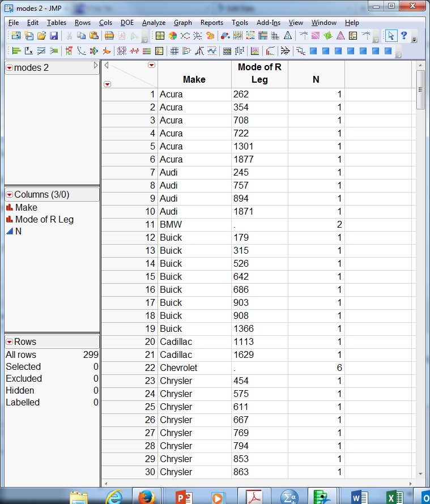Open the DOE menu
The image size is (430, 504).
[127, 23]
